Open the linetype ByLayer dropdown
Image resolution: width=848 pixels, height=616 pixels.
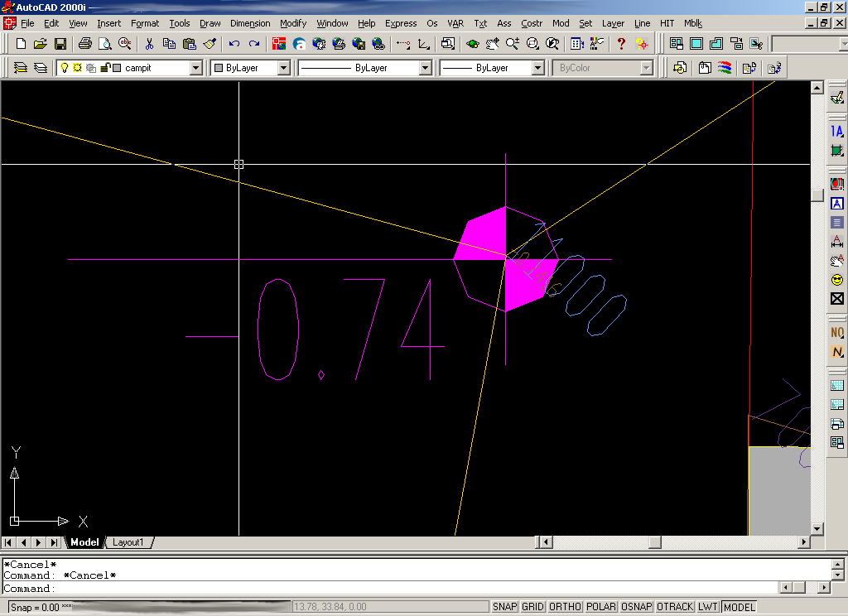(425, 68)
